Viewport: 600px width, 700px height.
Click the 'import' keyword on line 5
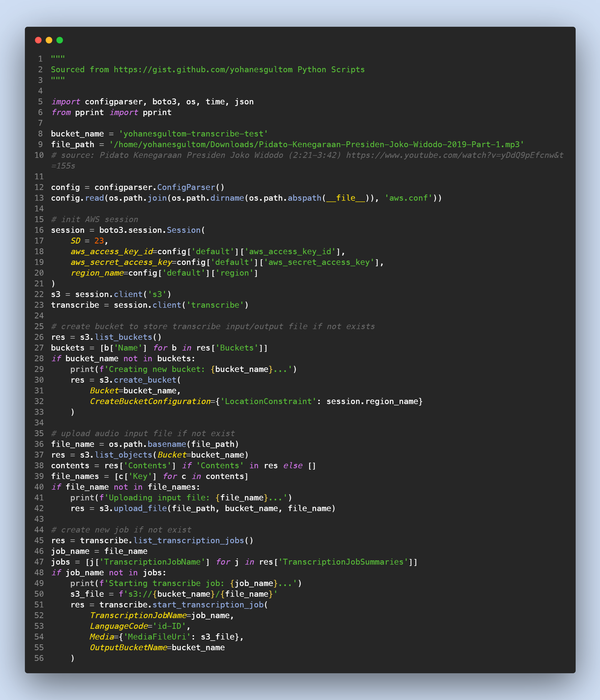[x=66, y=102]
